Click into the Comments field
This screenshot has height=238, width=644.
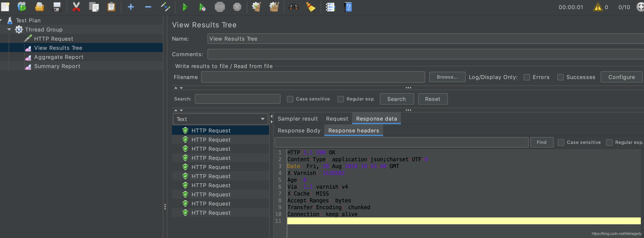coord(426,54)
